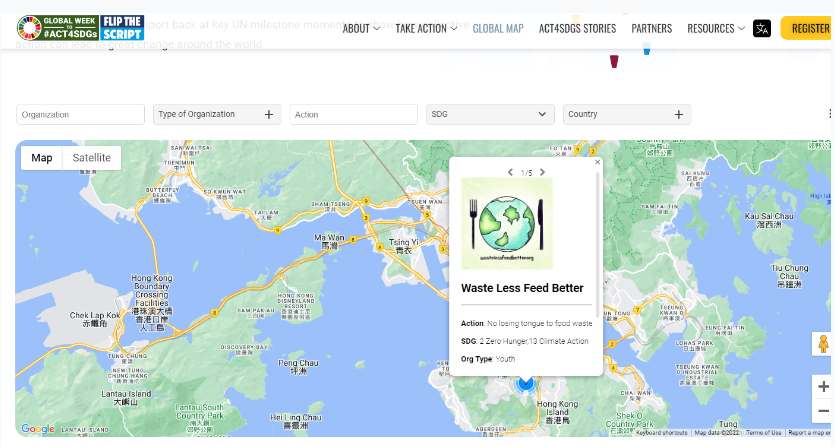Click the Flip the Script logo

[x=122, y=28]
